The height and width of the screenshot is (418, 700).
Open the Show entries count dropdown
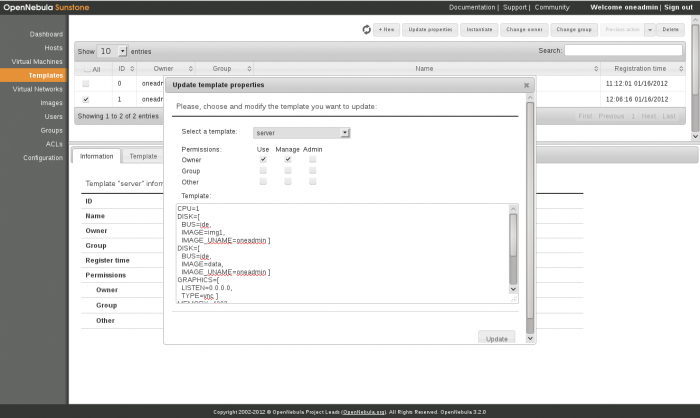(112, 51)
